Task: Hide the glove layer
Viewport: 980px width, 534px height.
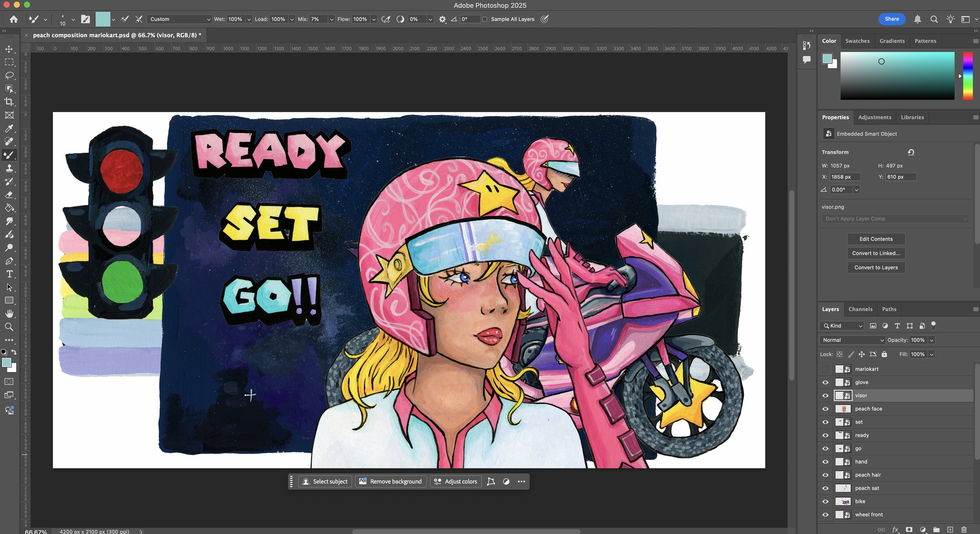Action: click(825, 382)
